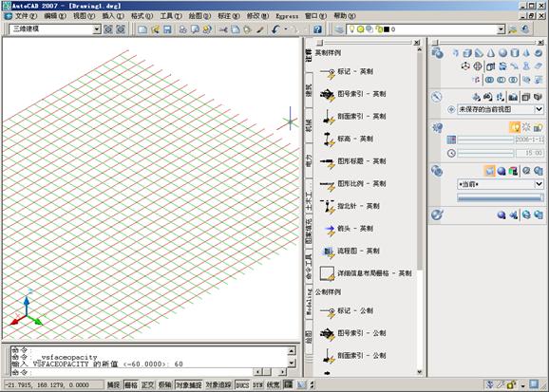Open the Express menu
This screenshot has width=549, height=392.
(287, 16)
